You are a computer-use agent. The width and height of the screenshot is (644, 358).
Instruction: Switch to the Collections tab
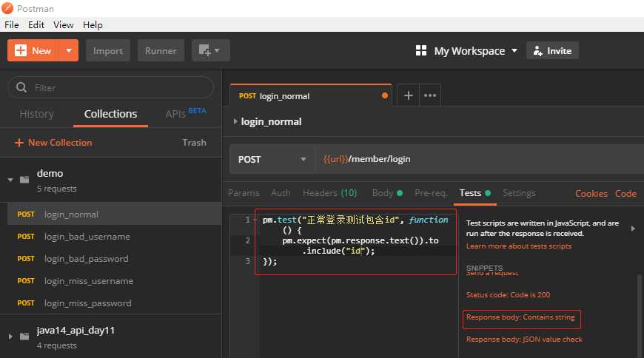click(x=110, y=114)
